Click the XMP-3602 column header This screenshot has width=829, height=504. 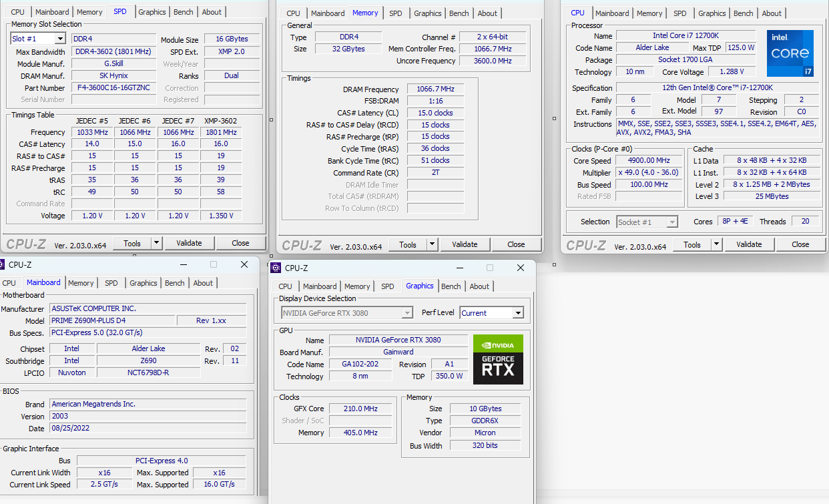(x=221, y=120)
